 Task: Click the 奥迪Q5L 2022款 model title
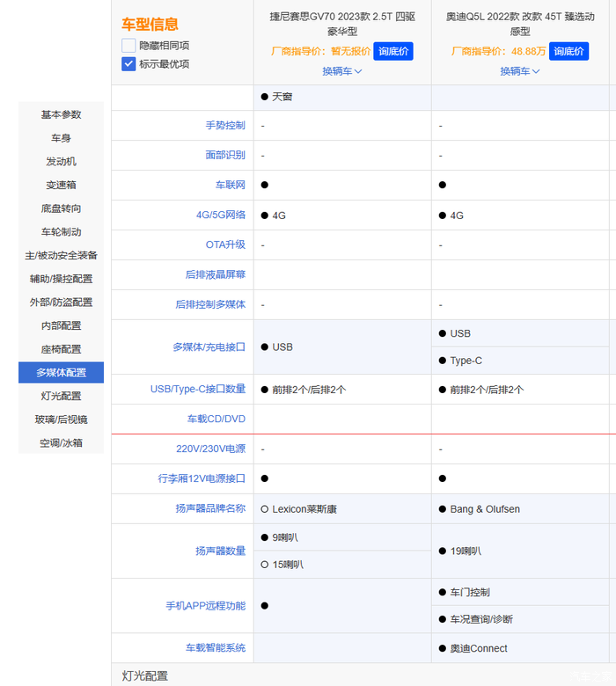click(519, 24)
